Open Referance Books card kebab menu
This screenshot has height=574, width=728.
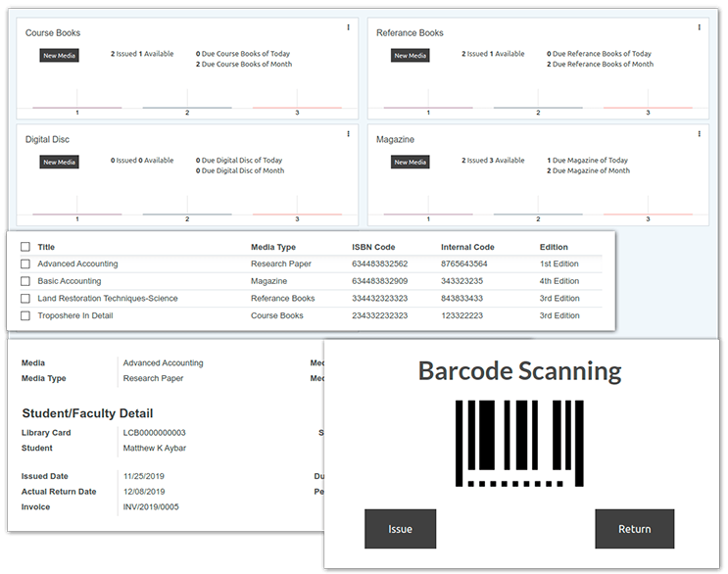click(700, 27)
